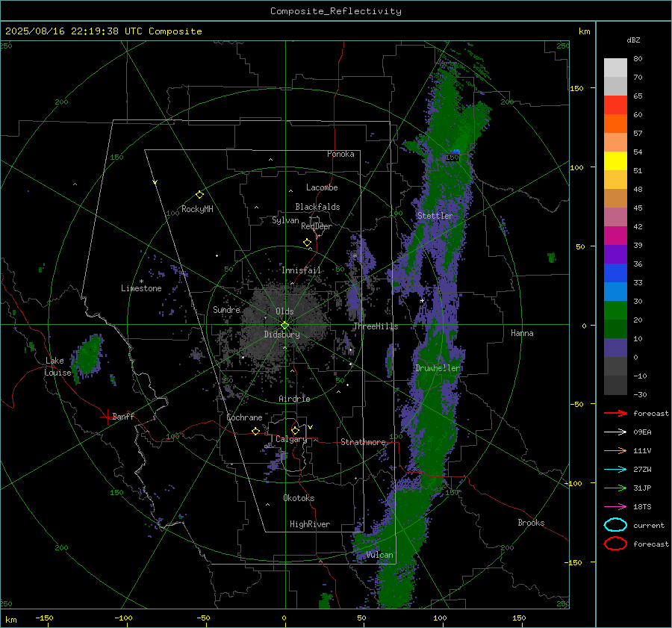
Task: Click the white 09EA arrow icon
Action: tap(615, 432)
